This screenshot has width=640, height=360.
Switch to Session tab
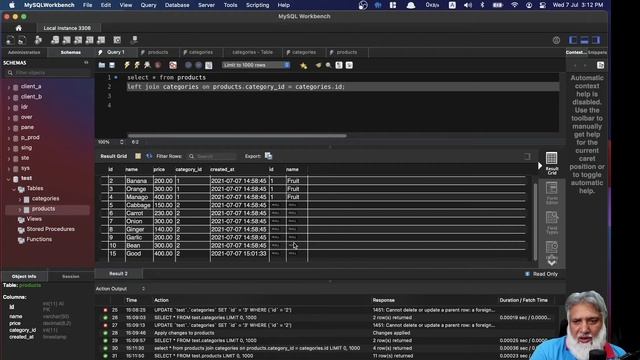coord(71,276)
